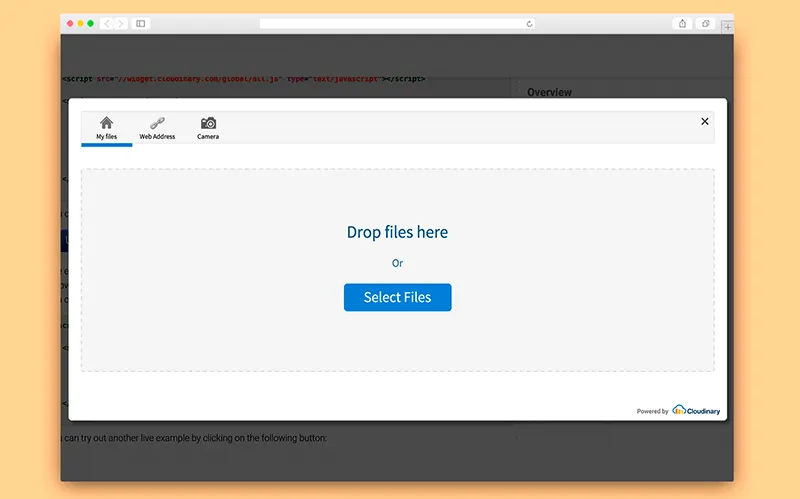
Task: Minimize the browser window yellow button
Action: pos(80,23)
